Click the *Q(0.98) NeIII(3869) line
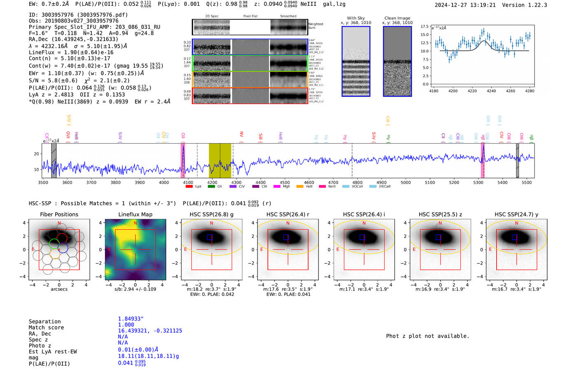576x392 pixels. pyautogui.click(x=100, y=102)
